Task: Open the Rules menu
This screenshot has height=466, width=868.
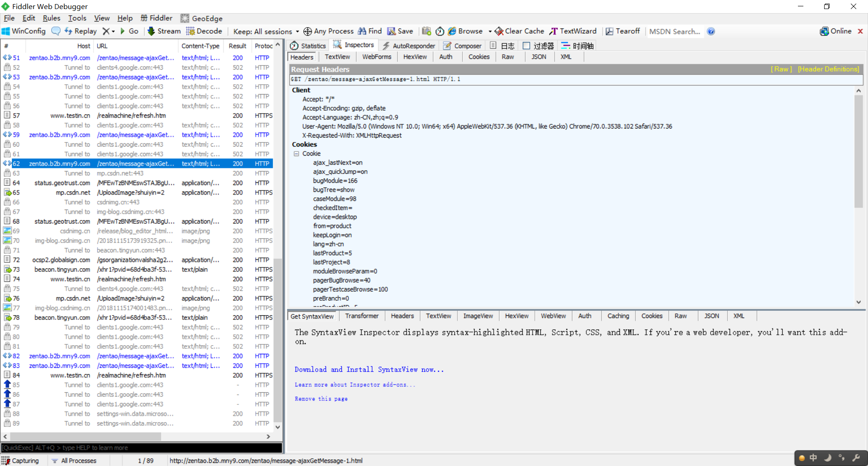Action: pos(52,18)
